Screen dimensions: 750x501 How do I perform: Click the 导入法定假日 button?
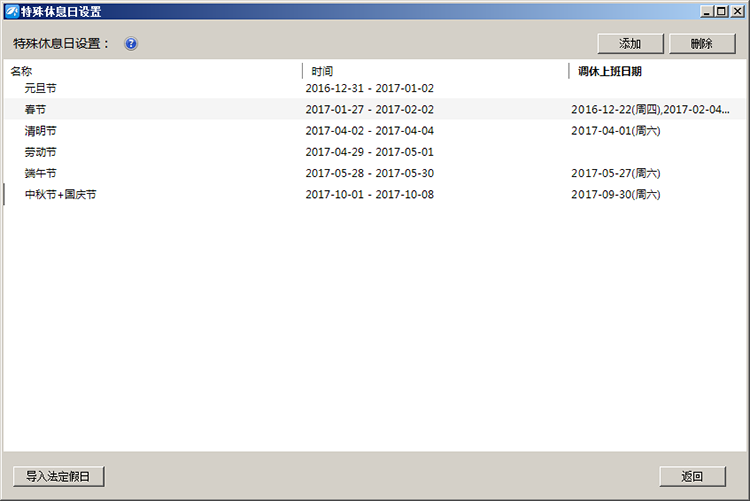coord(59,477)
